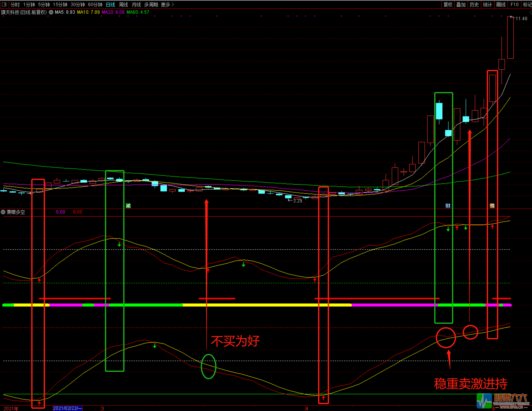The width and height of the screenshot is (532, 411).
Task: Expand the 萧啸多空 indicator dropdown arrow
Action: [x=3, y=212]
